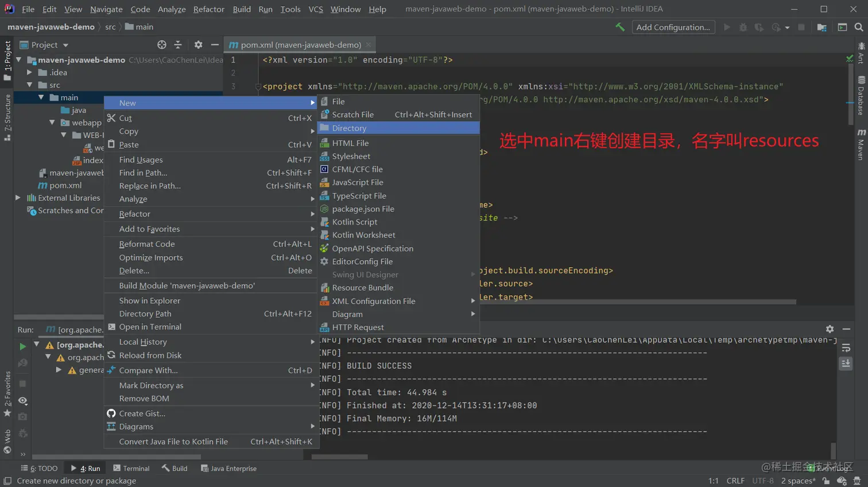Open the Structure side tool window
The height and width of the screenshot is (487, 868).
(7, 117)
